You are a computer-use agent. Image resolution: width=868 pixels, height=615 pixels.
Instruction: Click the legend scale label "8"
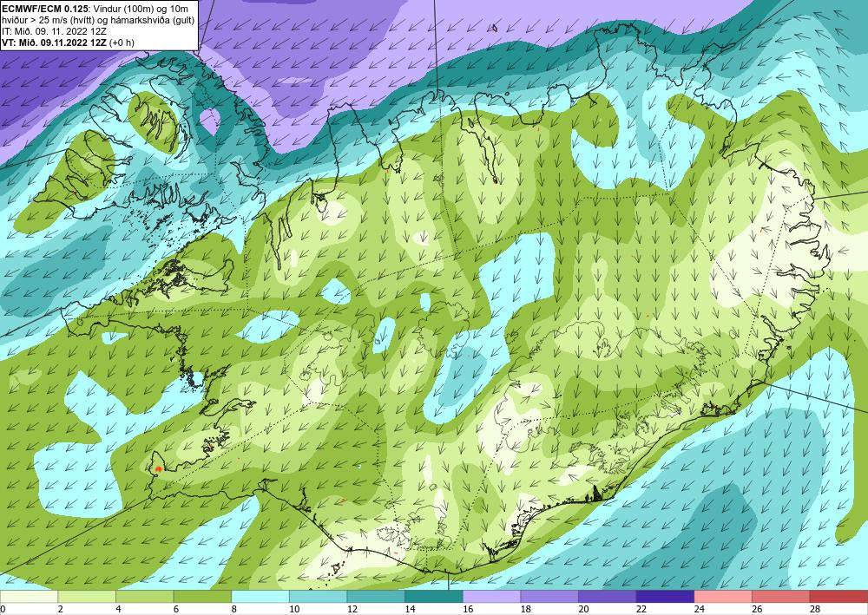coord(234,609)
